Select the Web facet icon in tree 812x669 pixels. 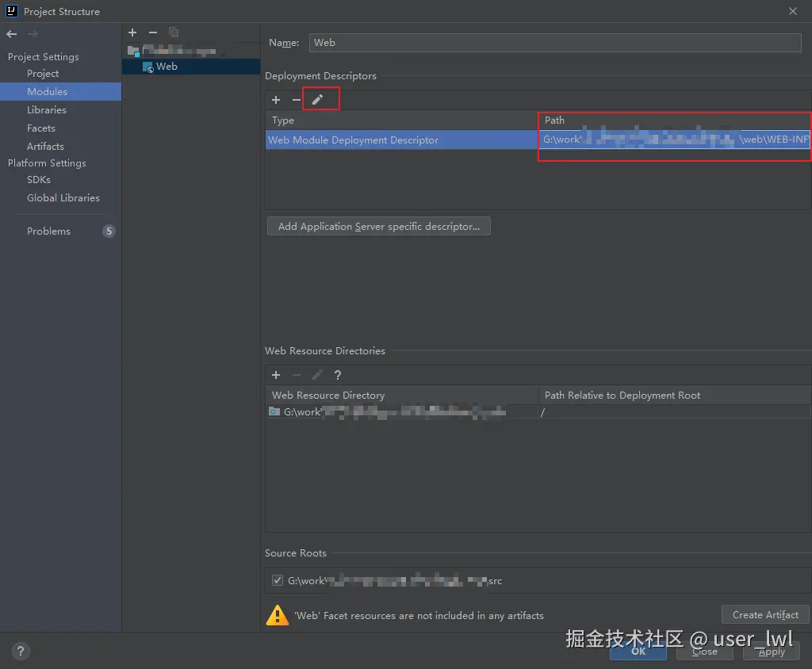coord(147,67)
